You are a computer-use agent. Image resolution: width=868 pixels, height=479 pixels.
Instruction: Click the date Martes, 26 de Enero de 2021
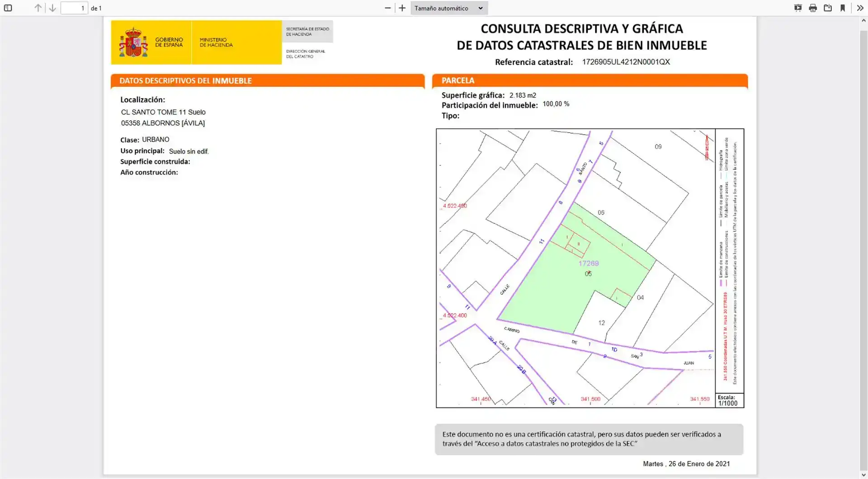[686, 464]
